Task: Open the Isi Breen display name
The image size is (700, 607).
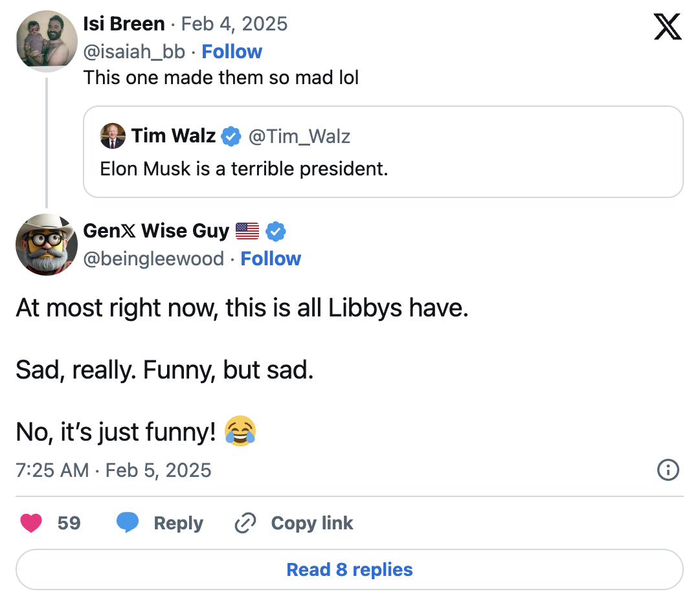Action: point(124,24)
